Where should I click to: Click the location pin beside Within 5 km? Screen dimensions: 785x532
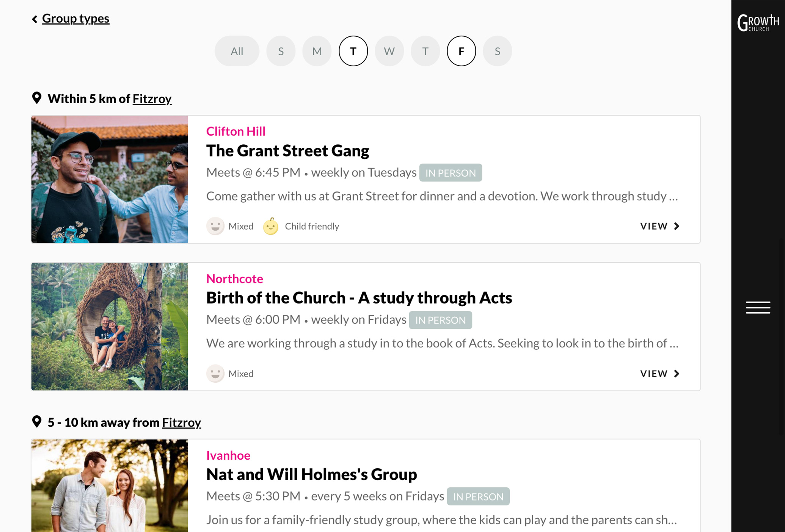tap(37, 98)
